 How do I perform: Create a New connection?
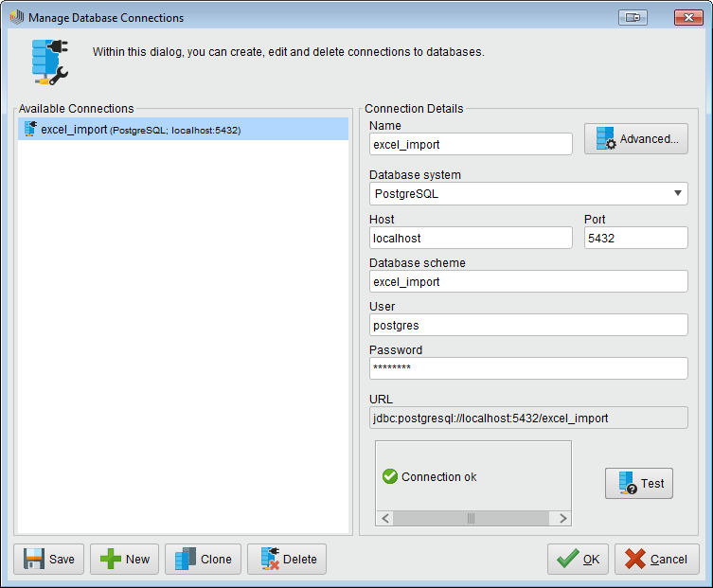point(125,559)
